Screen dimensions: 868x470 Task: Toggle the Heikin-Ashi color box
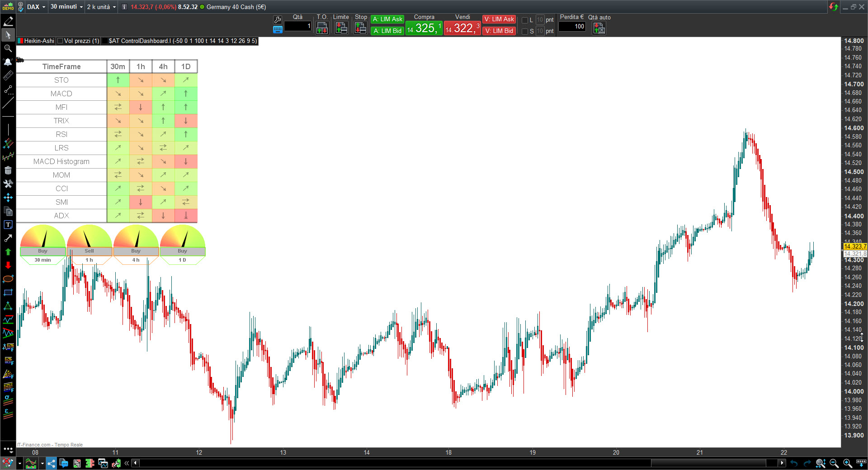(20, 41)
